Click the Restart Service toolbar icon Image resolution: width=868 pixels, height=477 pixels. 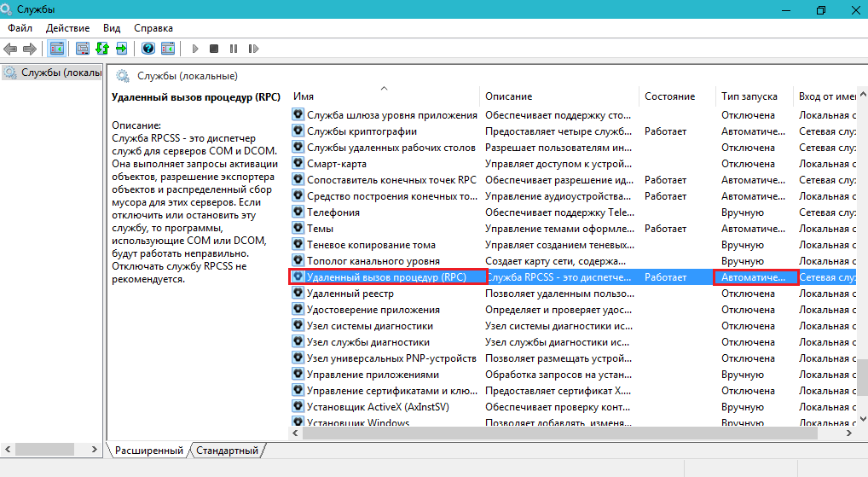[x=252, y=49]
